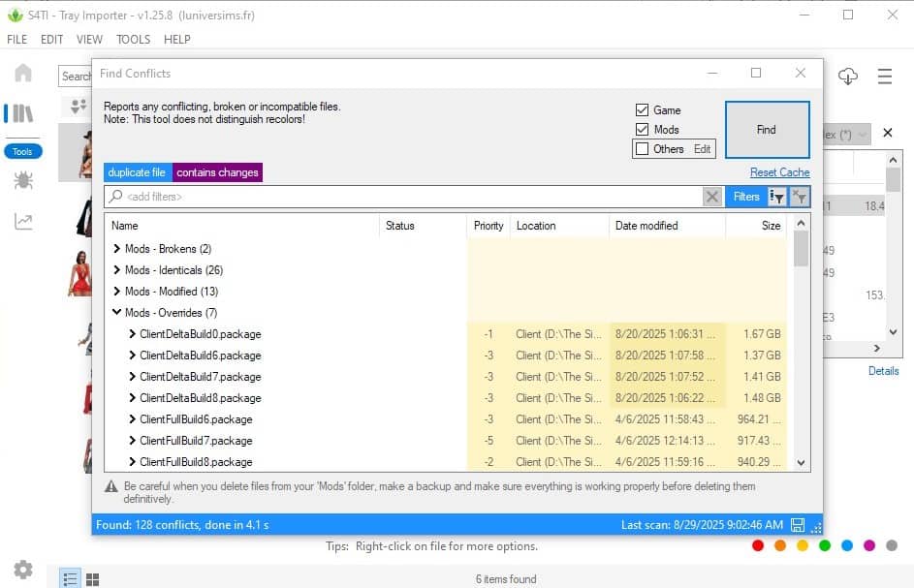Image resolution: width=914 pixels, height=588 pixels.
Task: Select the Home icon in the sidebar
Action: click(22, 73)
